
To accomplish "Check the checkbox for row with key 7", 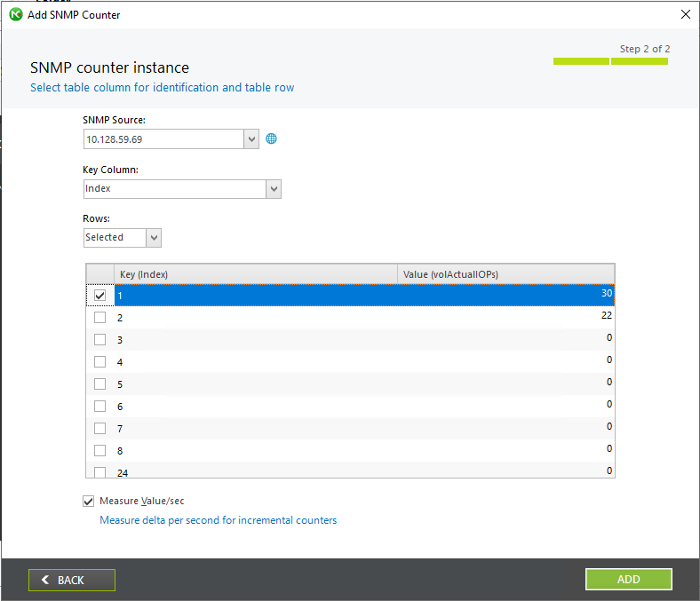I will [x=100, y=428].
